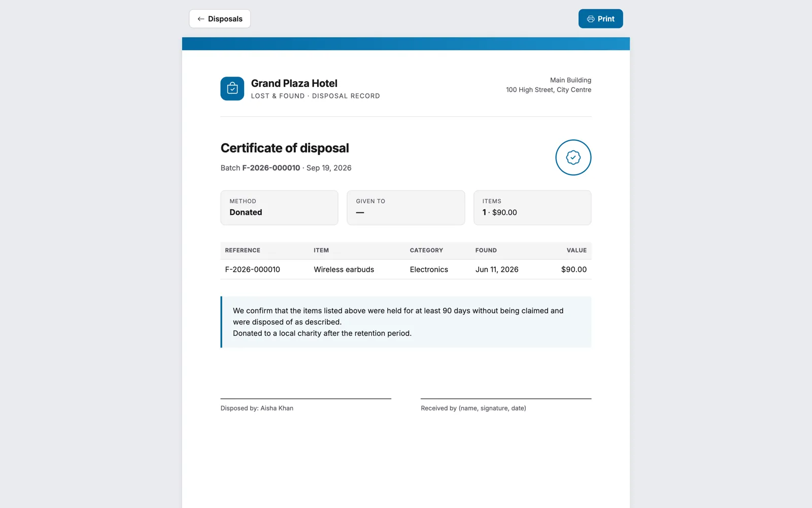
Task: Print the certificate of disposal
Action: point(600,19)
